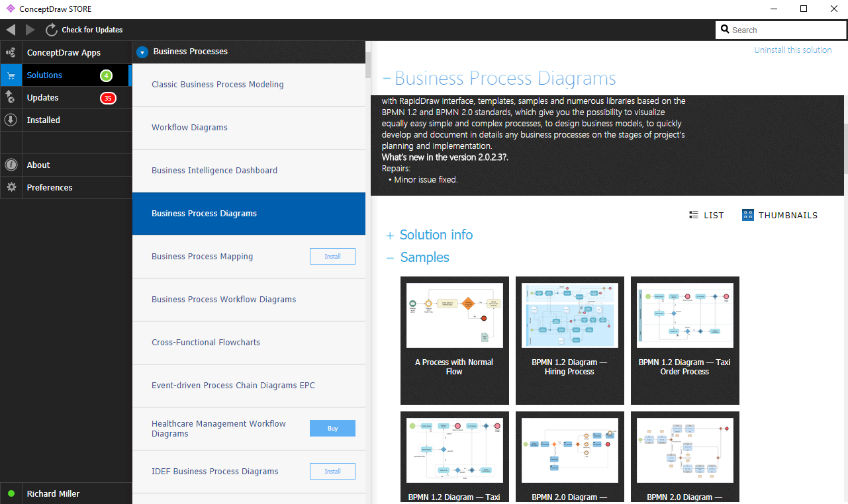Select Business Process Workflow Diagrams
848x504 pixels.
click(x=249, y=300)
